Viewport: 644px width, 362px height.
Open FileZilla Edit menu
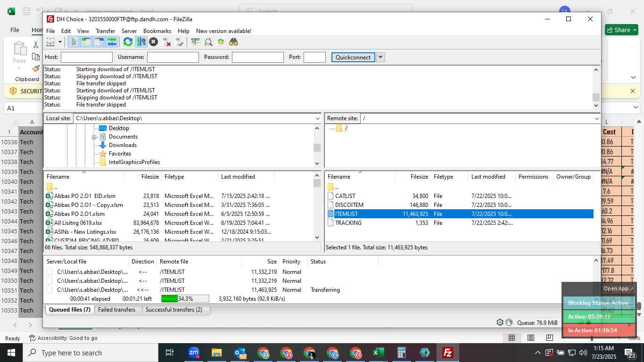[66, 31]
